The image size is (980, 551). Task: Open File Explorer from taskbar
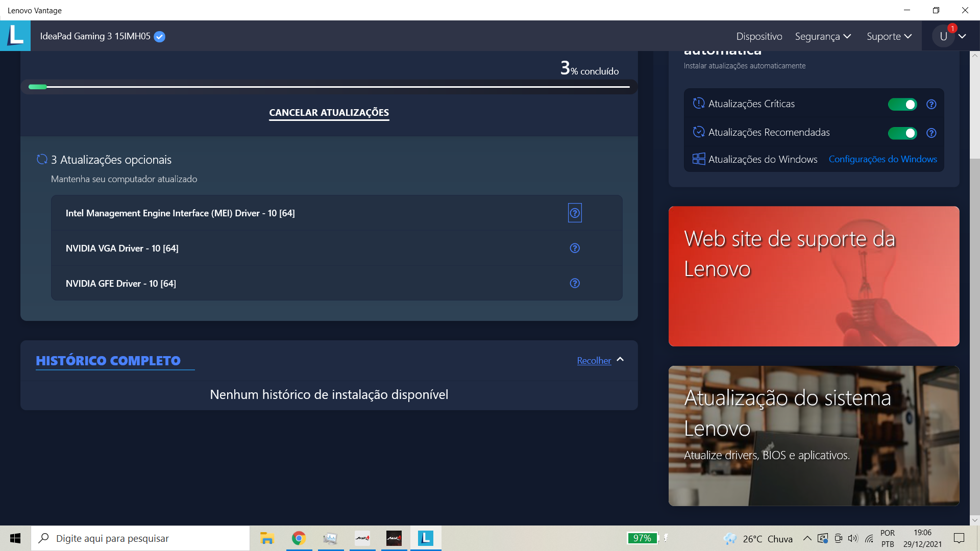[267, 538]
